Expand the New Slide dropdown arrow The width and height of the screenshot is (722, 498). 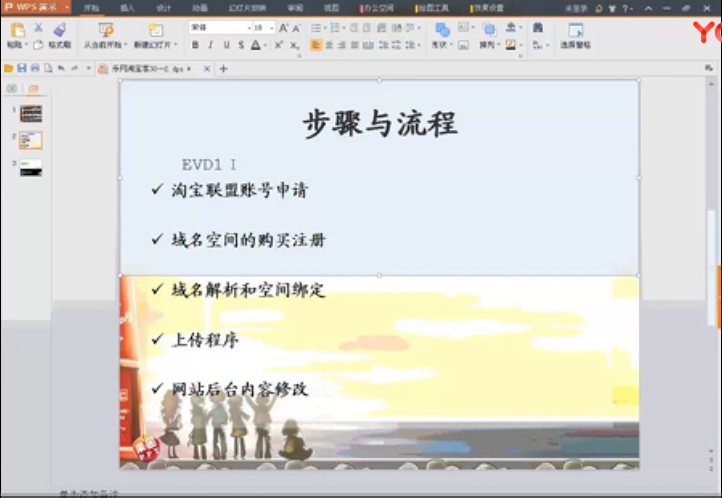(175, 45)
